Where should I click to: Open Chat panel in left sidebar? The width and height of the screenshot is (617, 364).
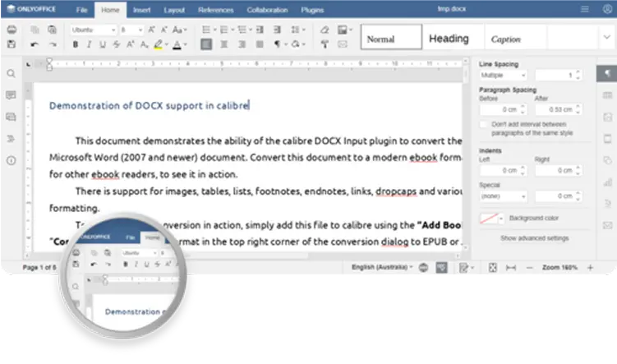[x=11, y=117]
